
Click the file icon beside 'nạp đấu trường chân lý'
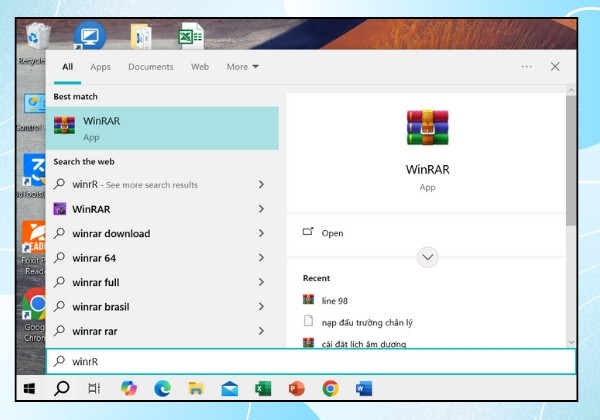pyautogui.click(x=308, y=321)
